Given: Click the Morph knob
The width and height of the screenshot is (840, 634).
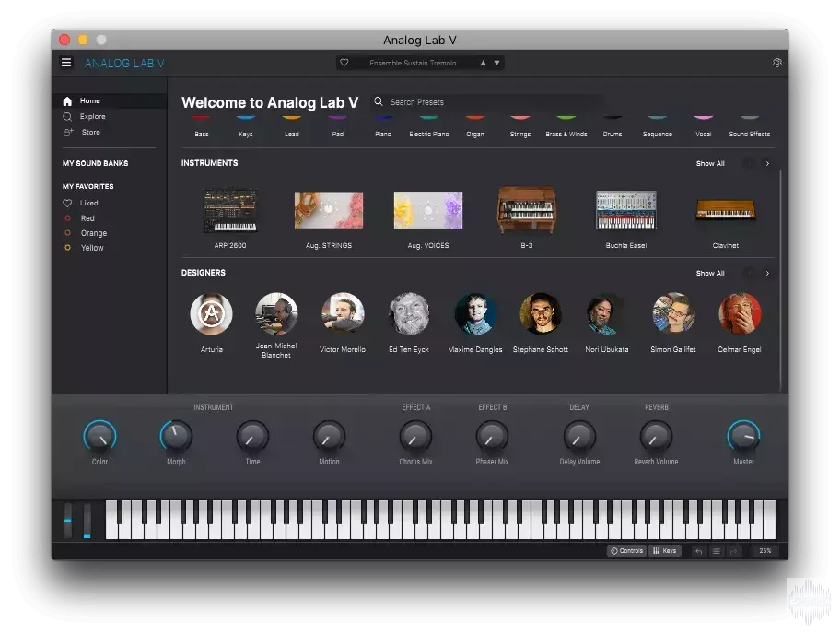Looking at the screenshot, I should (176, 437).
